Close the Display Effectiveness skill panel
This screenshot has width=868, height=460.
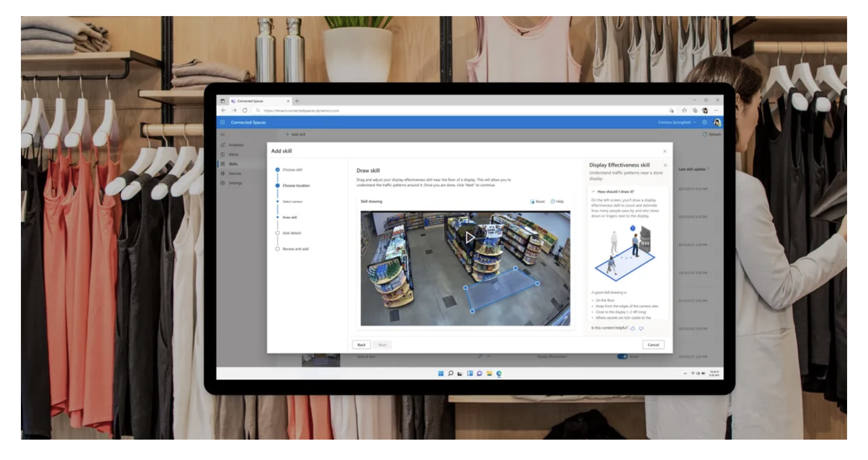tap(665, 165)
